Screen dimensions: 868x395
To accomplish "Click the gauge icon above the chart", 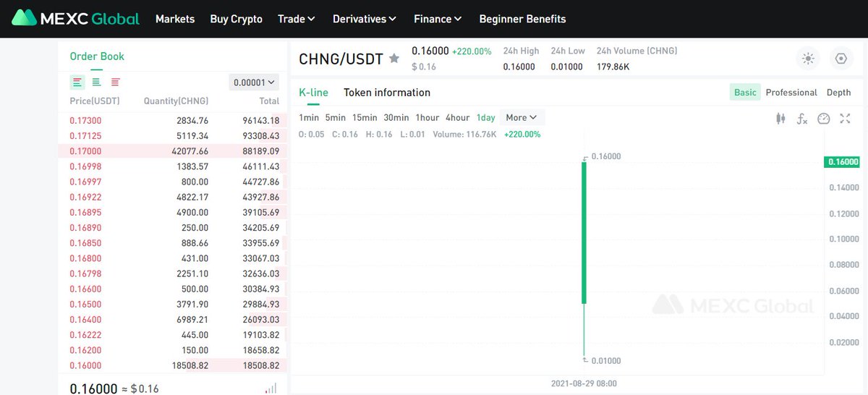I will [823, 119].
